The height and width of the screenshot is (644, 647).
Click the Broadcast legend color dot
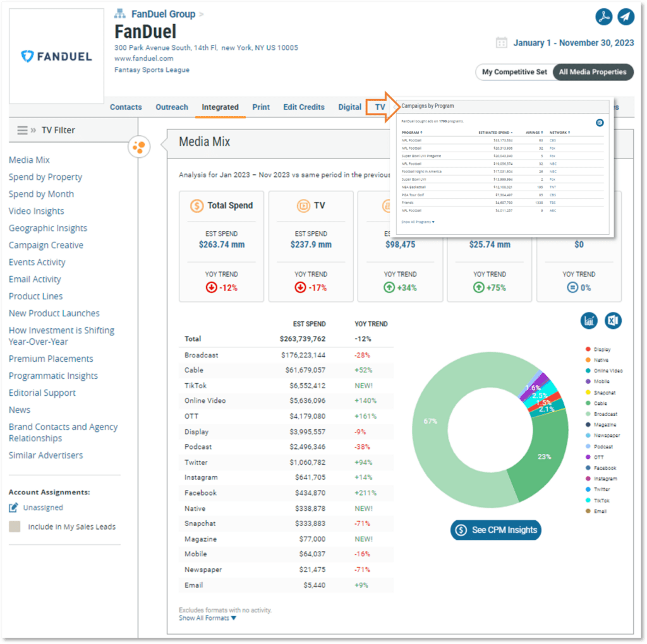tap(588, 414)
